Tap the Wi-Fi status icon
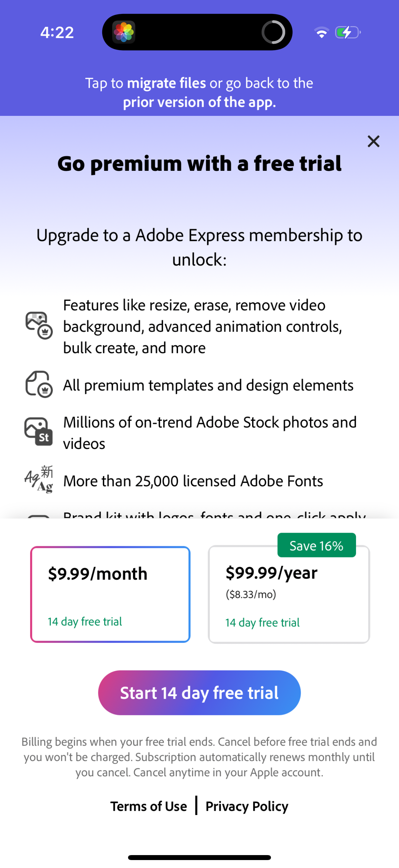The width and height of the screenshot is (399, 868). click(322, 32)
